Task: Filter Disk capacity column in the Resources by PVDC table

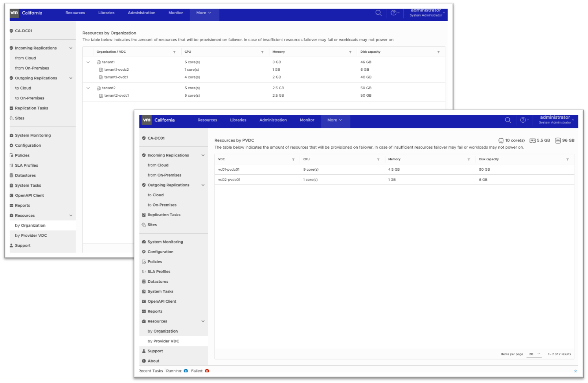Action: pos(568,159)
